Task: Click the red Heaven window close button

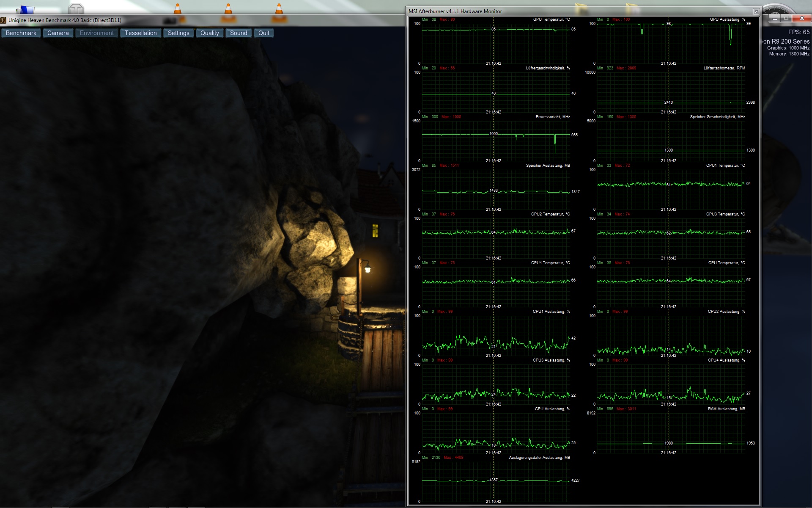Action: tap(801, 19)
